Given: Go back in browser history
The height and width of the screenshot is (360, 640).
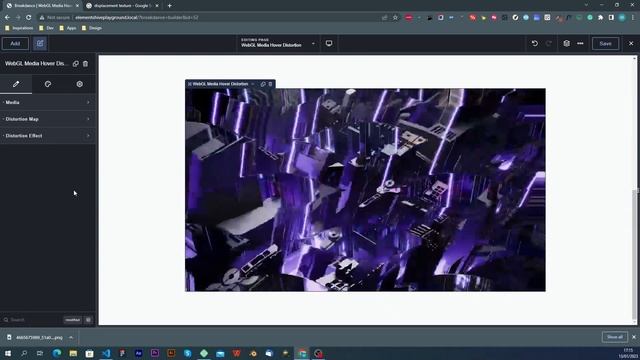Looking at the screenshot, I should tap(7, 18).
